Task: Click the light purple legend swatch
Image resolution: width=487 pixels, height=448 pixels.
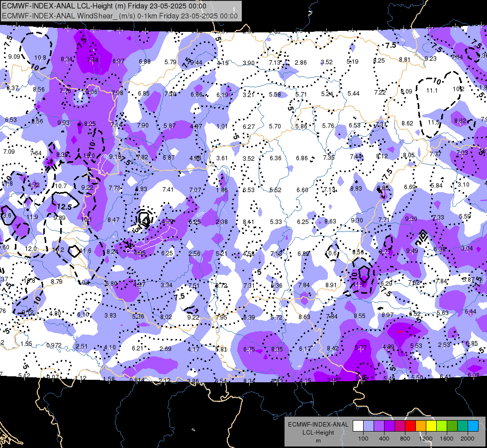Action: click(379, 426)
